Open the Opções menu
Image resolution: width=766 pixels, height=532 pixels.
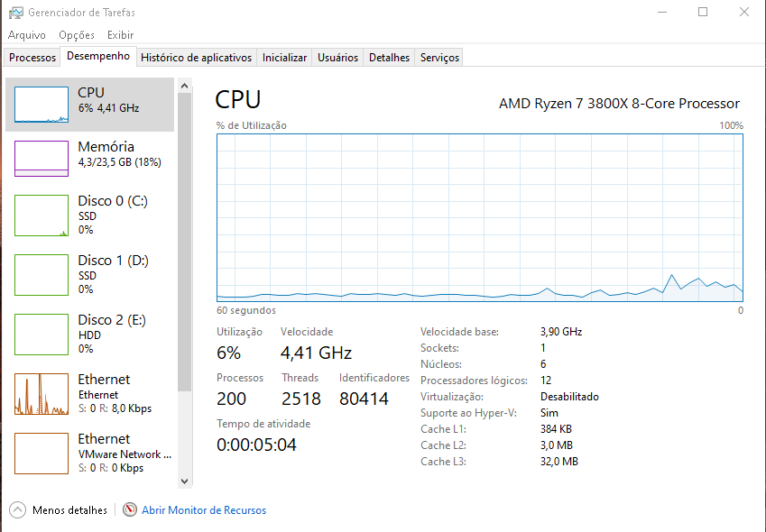(x=77, y=35)
